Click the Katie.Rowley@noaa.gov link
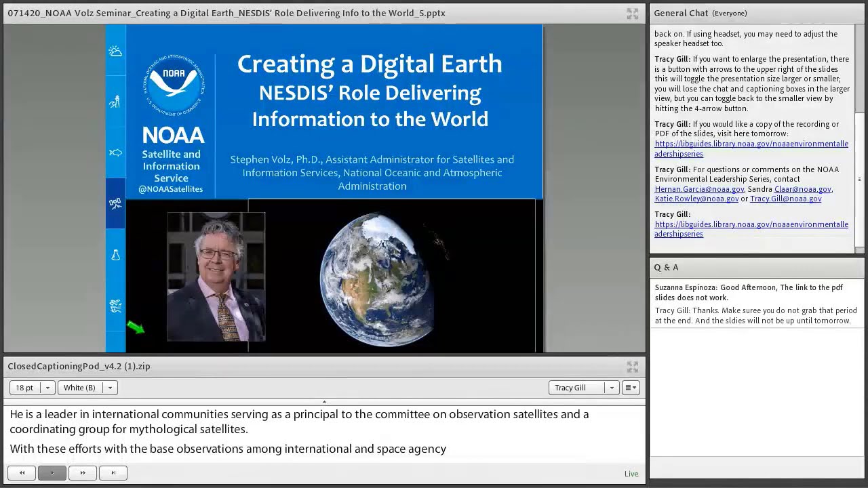This screenshot has width=868, height=488. tap(696, 199)
